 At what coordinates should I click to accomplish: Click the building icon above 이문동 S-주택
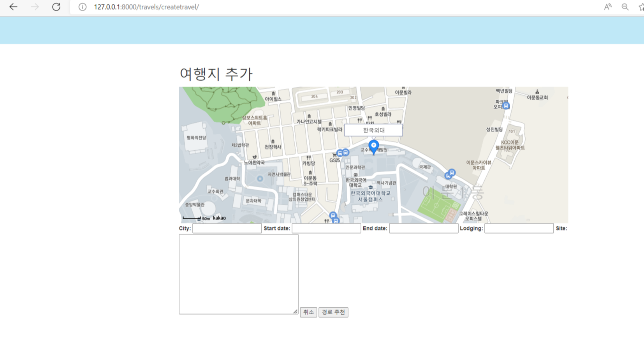pos(310,173)
